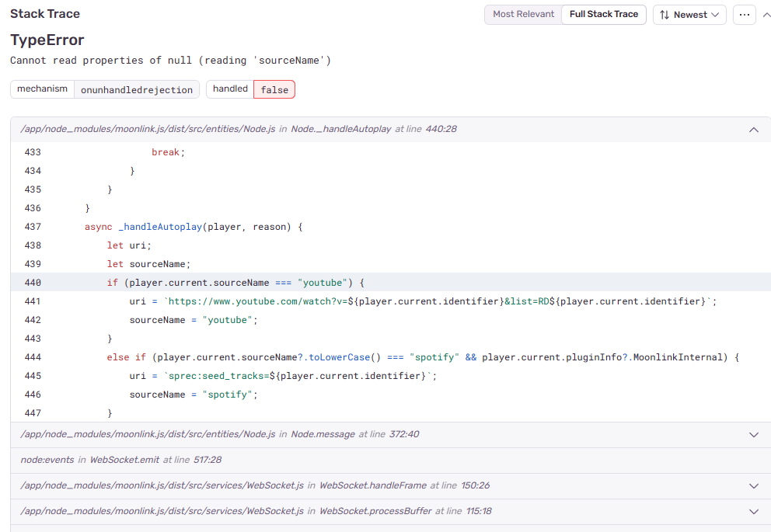Click the red false tag value
The image size is (771, 532).
pyautogui.click(x=274, y=90)
